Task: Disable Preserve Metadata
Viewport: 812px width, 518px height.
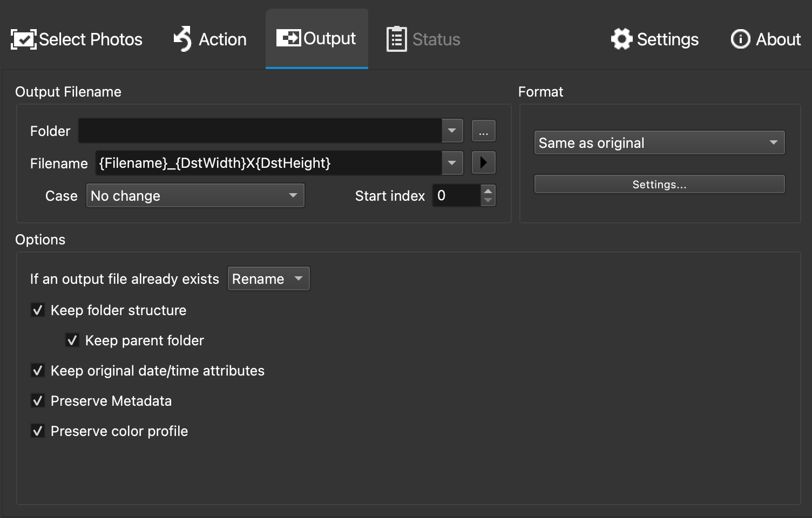Action: click(38, 401)
